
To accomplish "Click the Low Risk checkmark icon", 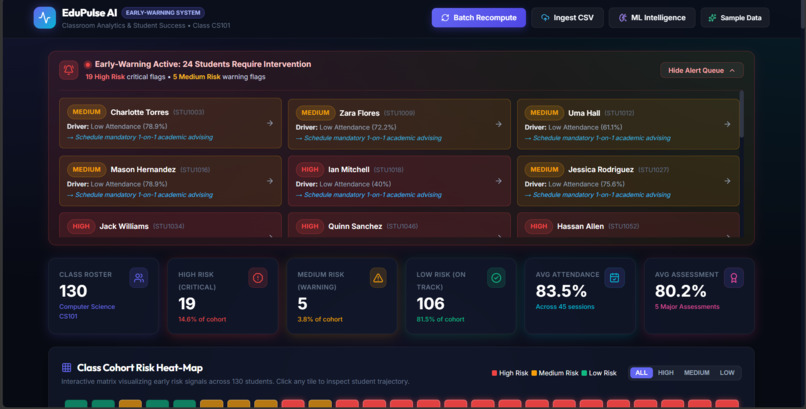I will click(x=496, y=278).
